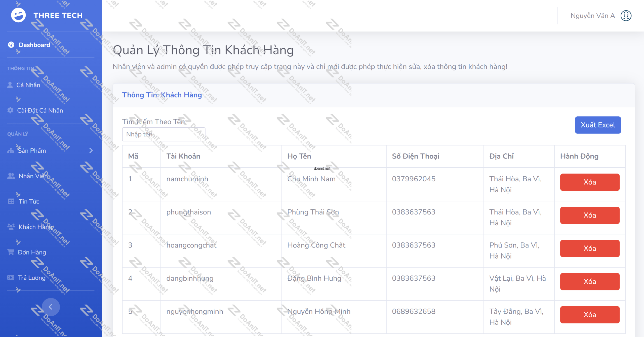644x337 pixels.
Task: Delete customer namchuminh with Xóa button
Action: 590,182
